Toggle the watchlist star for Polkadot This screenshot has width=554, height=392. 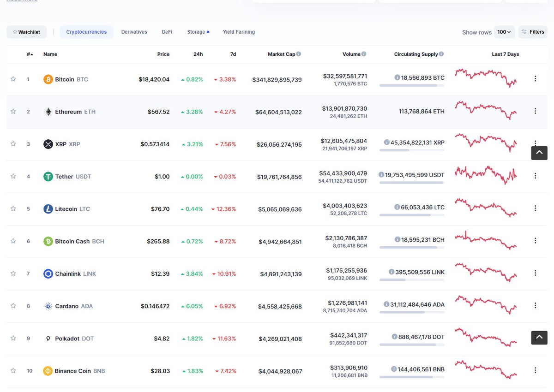coord(13,338)
